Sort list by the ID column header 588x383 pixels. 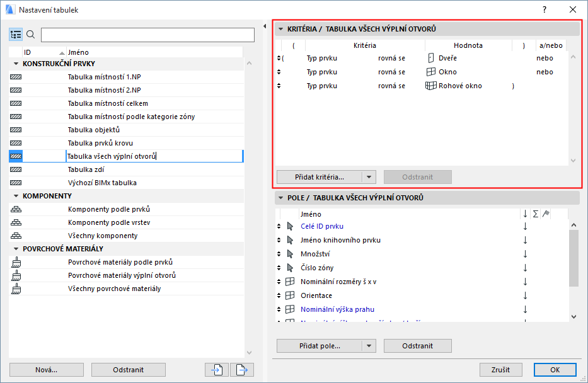coord(44,52)
